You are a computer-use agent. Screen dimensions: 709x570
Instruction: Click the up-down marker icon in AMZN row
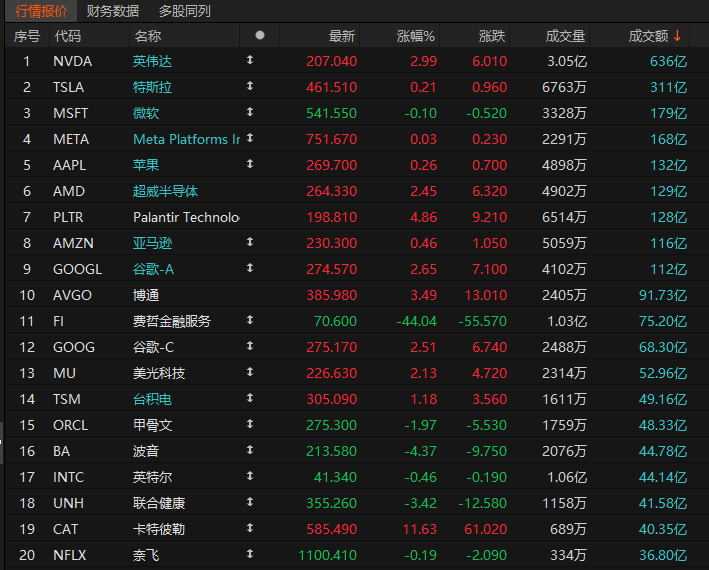250,242
